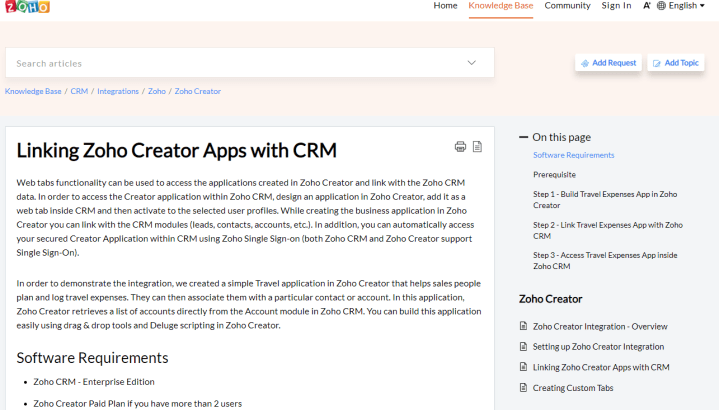Open Zoho Creator Integration - Overview article
Screen dimensions: 719x410
600,327
